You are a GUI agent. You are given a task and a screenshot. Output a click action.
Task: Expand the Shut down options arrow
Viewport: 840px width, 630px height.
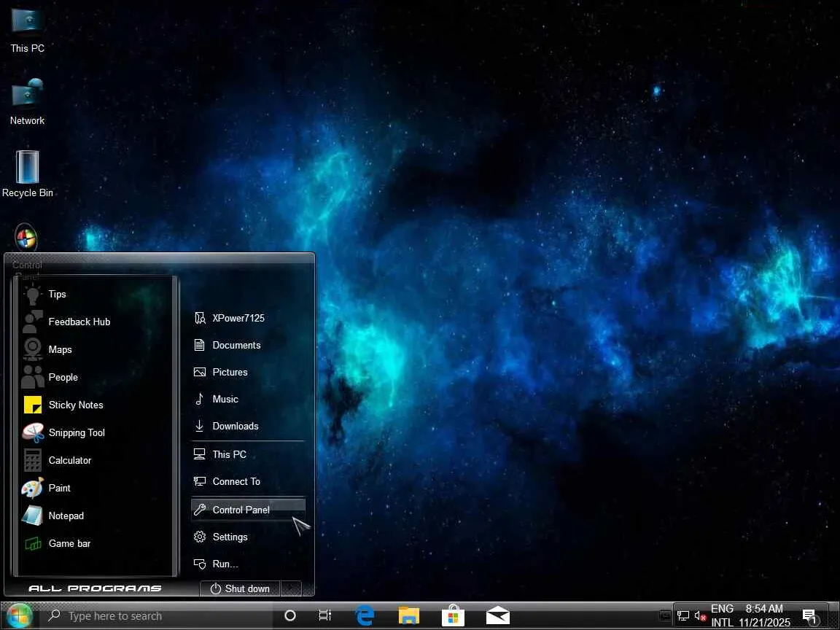291,588
